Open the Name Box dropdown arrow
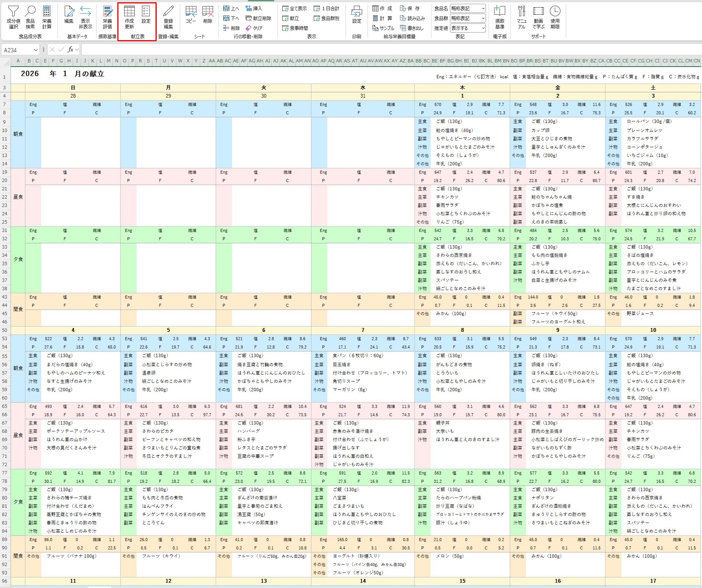702x588 pixels. point(36,50)
